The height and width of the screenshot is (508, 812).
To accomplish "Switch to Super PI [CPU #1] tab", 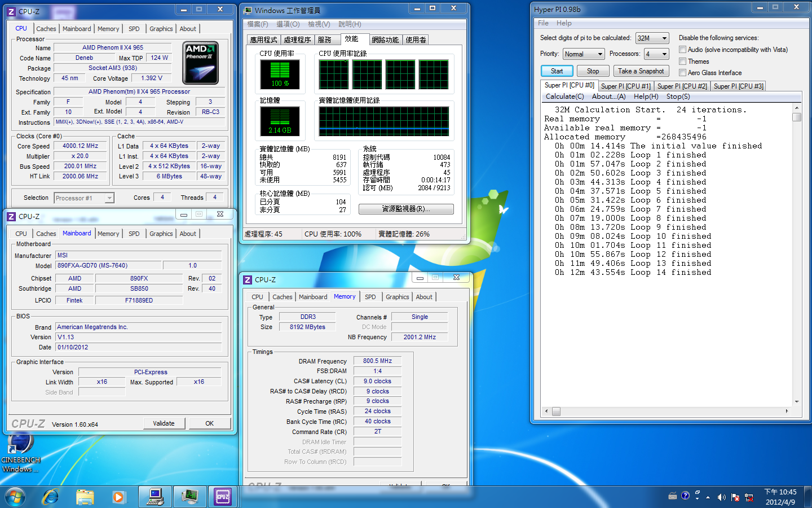I will point(625,86).
